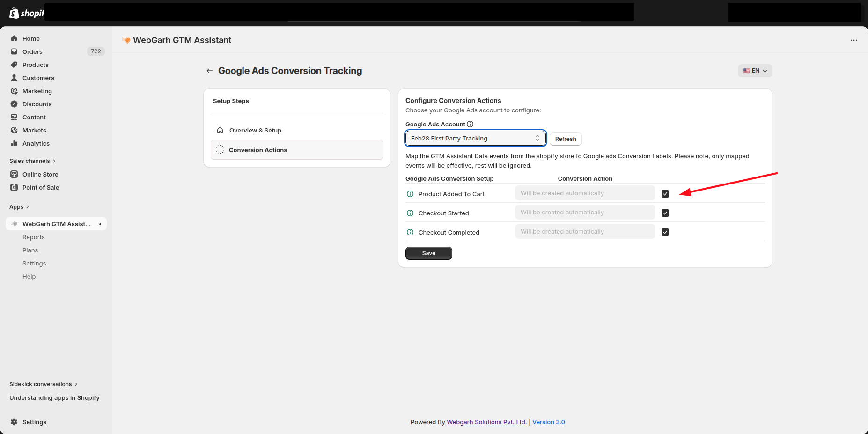
Task: Click the Google Ads Conversion Setup column header
Action: point(449,179)
